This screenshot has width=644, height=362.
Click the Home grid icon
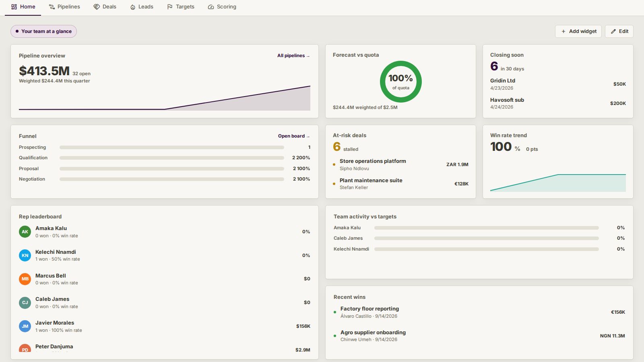click(14, 7)
